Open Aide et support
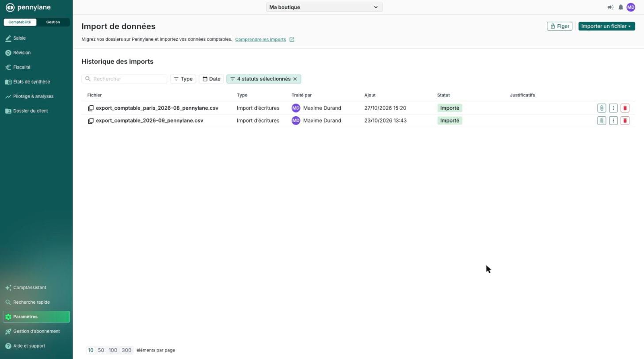This screenshot has width=644, height=359. click(36, 346)
